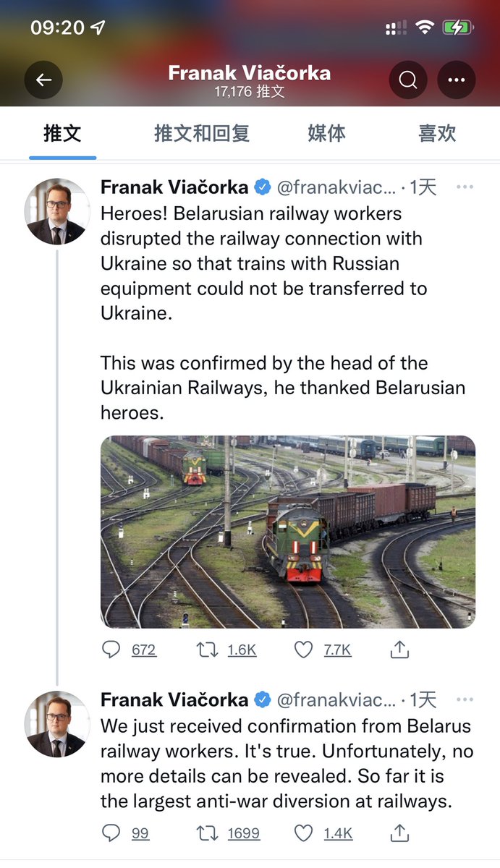
Task: Retweet the second tweet with 1699 retweets
Action: tap(207, 833)
